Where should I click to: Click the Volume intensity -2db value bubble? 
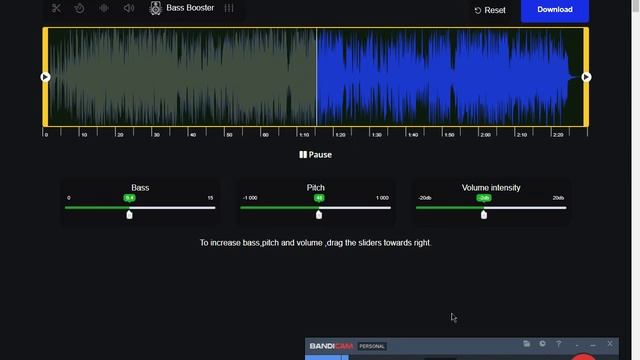click(x=484, y=198)
